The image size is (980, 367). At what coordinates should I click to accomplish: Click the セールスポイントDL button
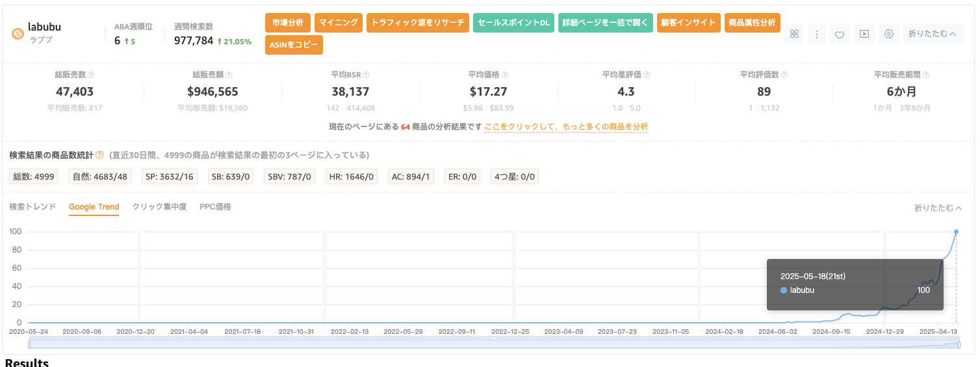coord(513,23)
